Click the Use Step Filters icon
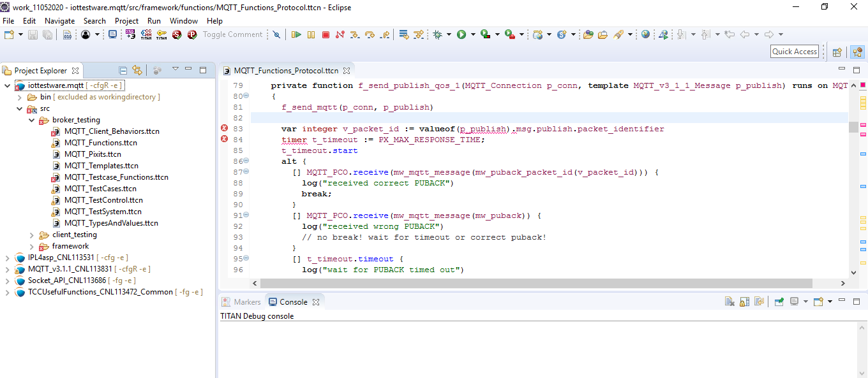 pos(418,34)
